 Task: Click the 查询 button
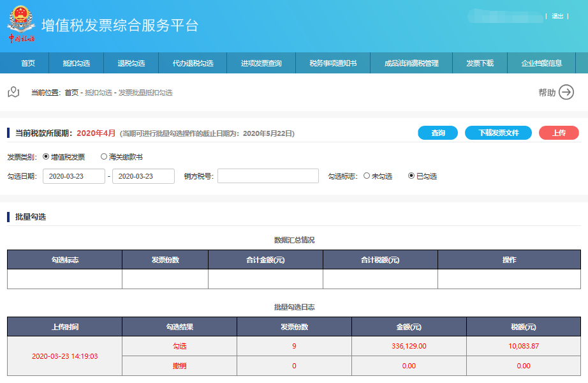438,133
